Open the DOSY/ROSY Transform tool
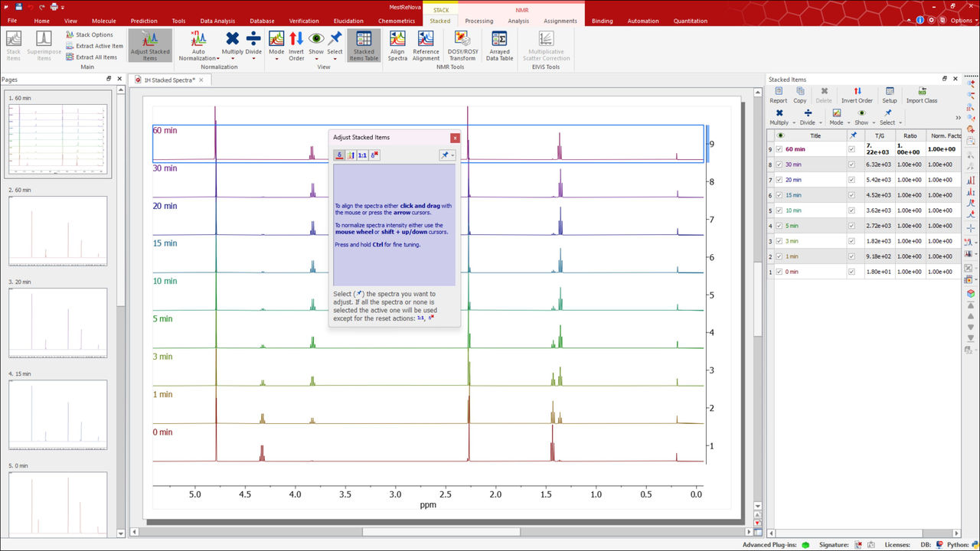This screenshot has height=551, width=980. [462, 45]
